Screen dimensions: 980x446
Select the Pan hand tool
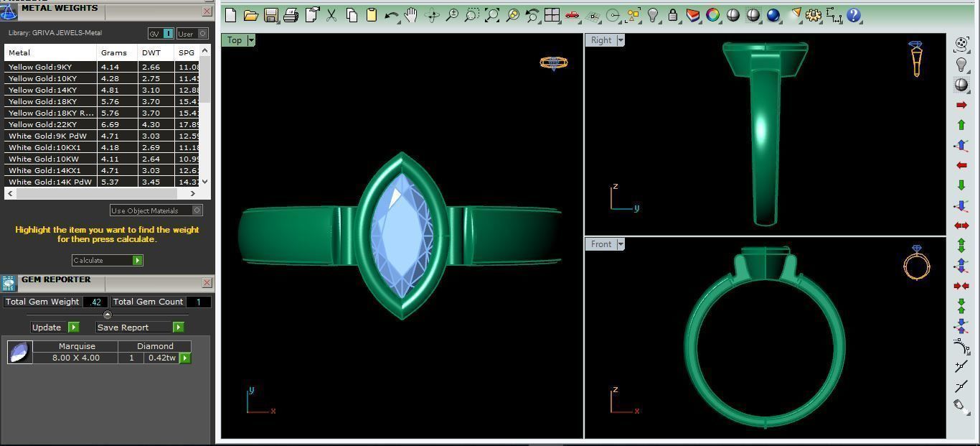[x=411, y=15]
